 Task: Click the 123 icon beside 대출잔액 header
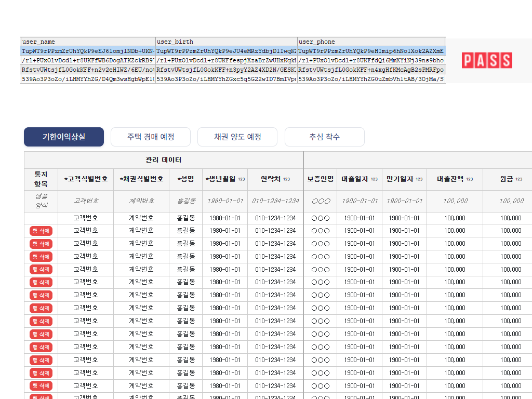coord(469,178)
